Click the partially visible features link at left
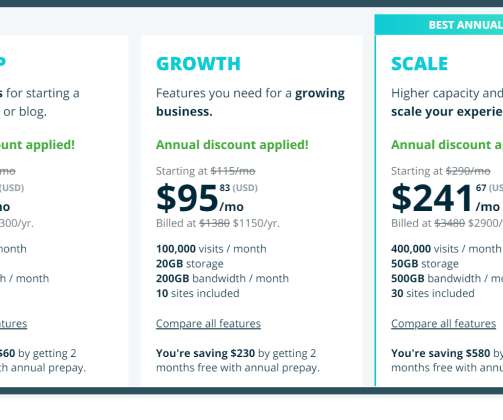This screenshot has height=420, width=503. tap(13, 323)
